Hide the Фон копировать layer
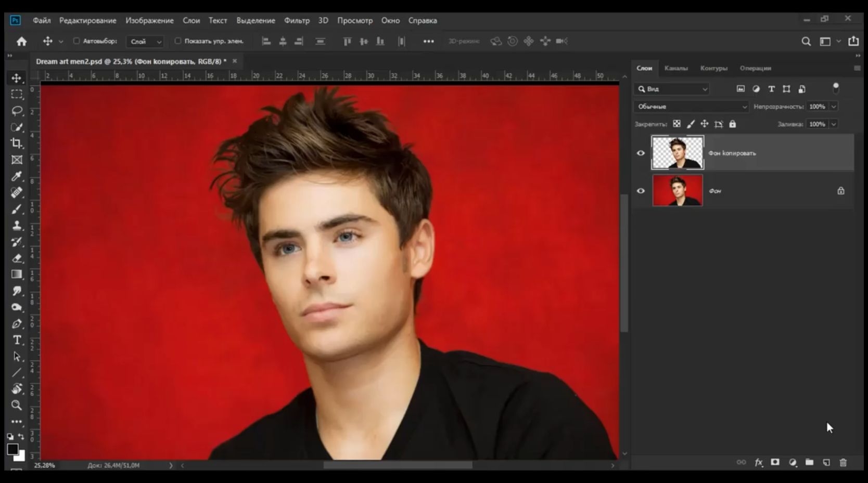This screenshot has height=483, width=868. [x=641, y=153]
